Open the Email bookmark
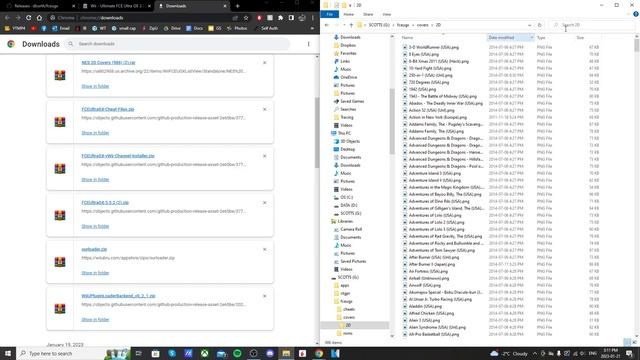The image size is (640, 360). pos(61,28)
